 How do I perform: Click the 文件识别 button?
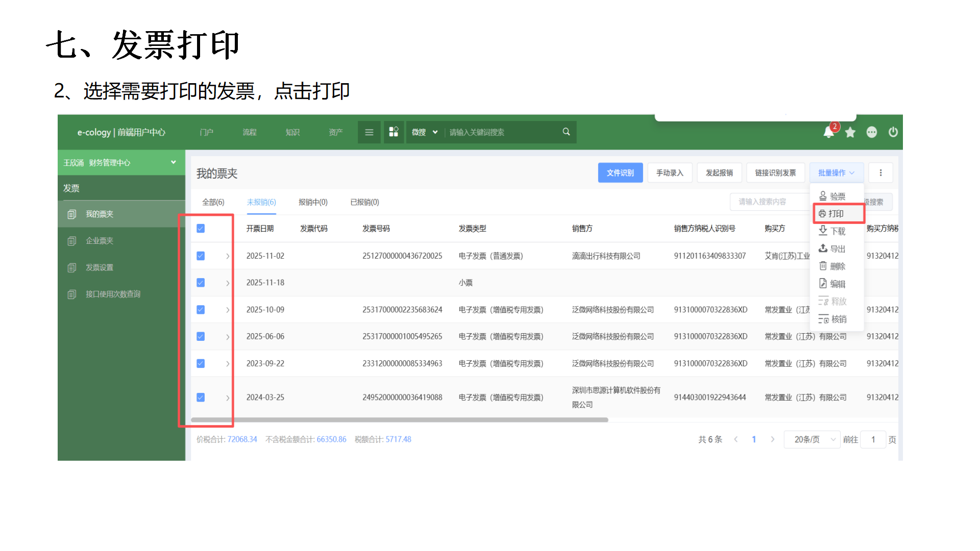coord(620,173)
